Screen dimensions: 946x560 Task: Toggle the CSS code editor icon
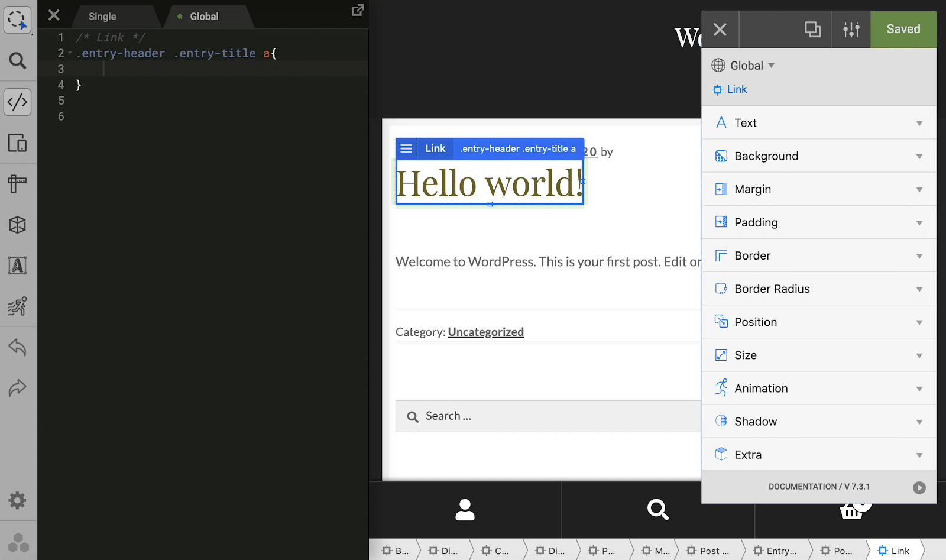point(18,102)
